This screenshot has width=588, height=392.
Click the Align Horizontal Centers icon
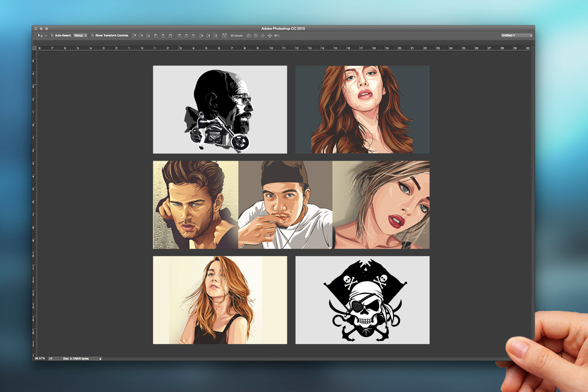(163, 36)
